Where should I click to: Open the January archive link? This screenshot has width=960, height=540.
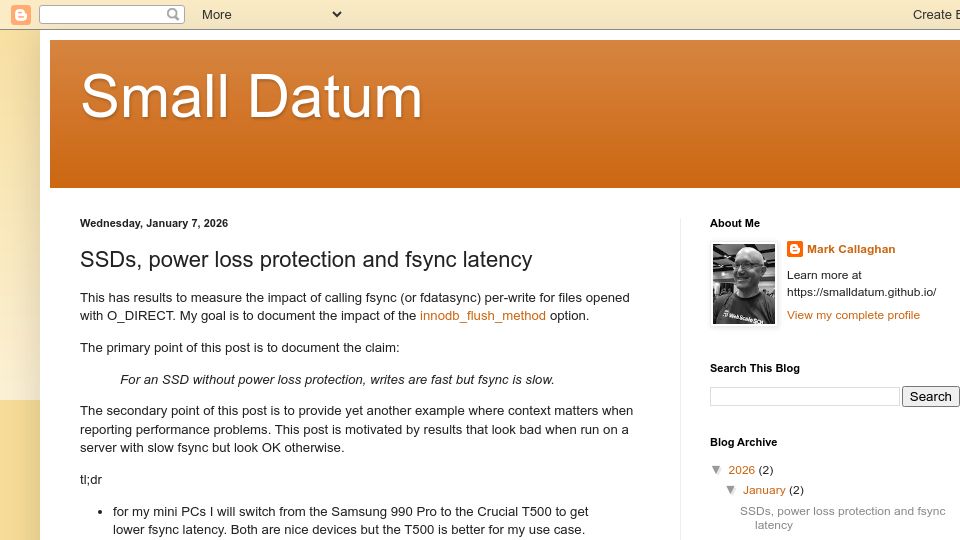pos(764,490)
